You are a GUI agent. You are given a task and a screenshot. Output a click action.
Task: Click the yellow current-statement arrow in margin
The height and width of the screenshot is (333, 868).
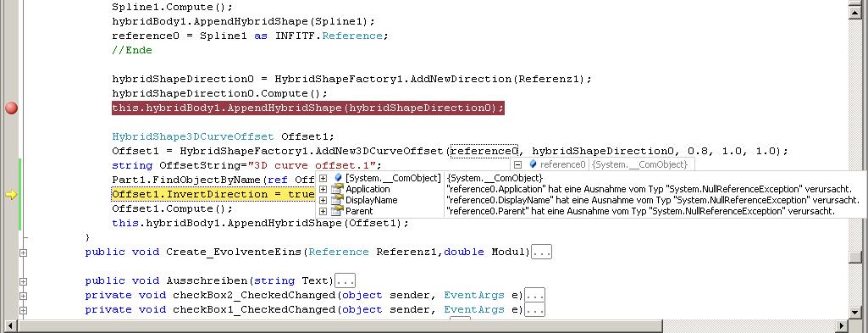tap(12, 195)
